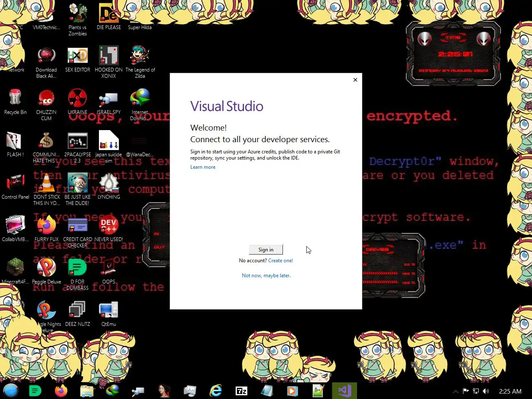This screenshot has width=532, height=399.
Task: Open File Explorer from the taskbar
Action: pos(87,391)
